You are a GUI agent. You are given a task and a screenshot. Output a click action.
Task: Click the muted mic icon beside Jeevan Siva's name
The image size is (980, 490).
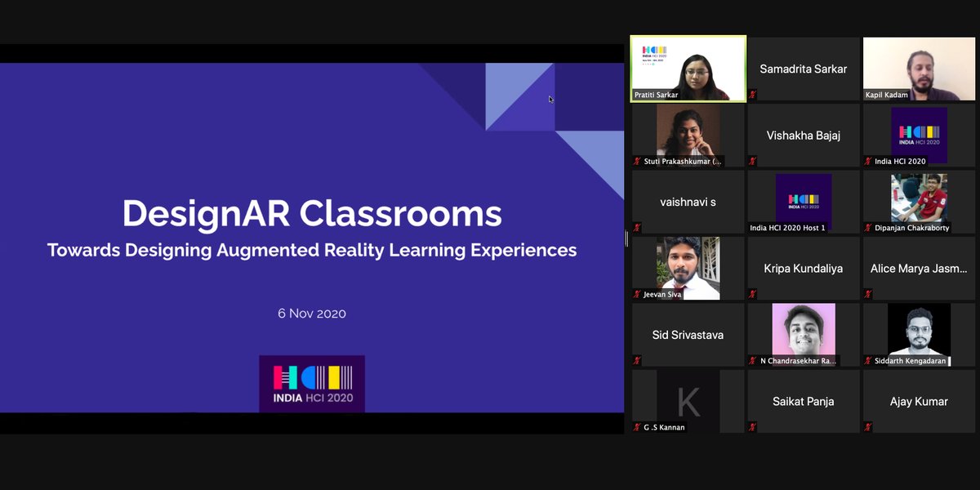click(637, 294)
